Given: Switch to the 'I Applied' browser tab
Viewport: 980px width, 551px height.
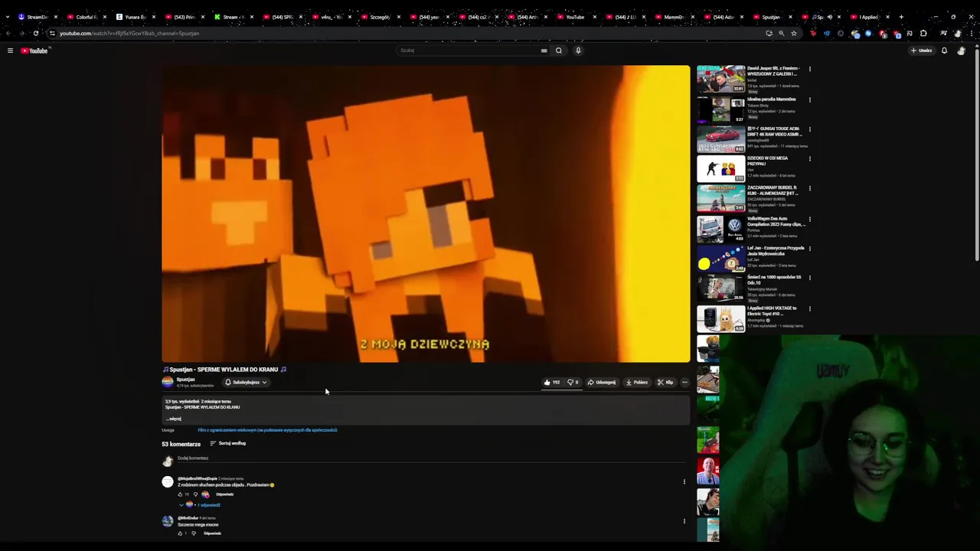Looking at the screenshot, I should 869,17.
